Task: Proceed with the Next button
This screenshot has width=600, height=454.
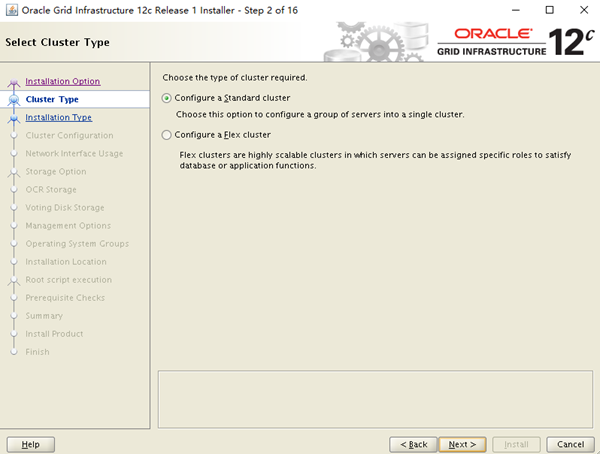Action: pyautogui.click(x=462, y=444)
